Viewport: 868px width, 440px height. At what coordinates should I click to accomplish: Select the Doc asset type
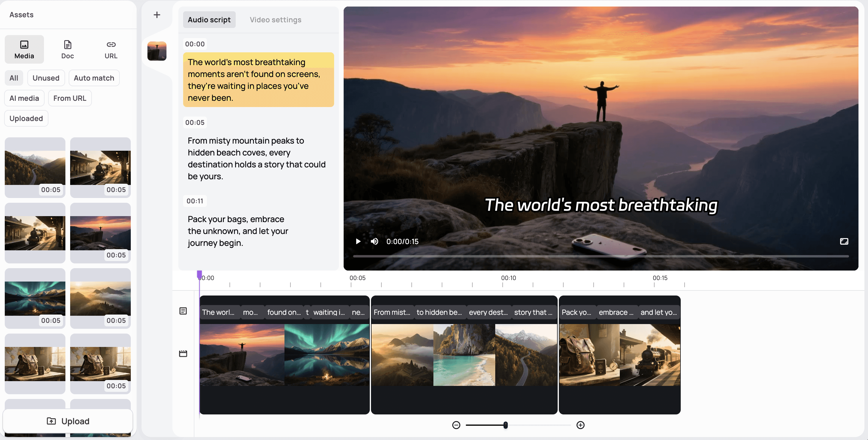coord(67,49)
